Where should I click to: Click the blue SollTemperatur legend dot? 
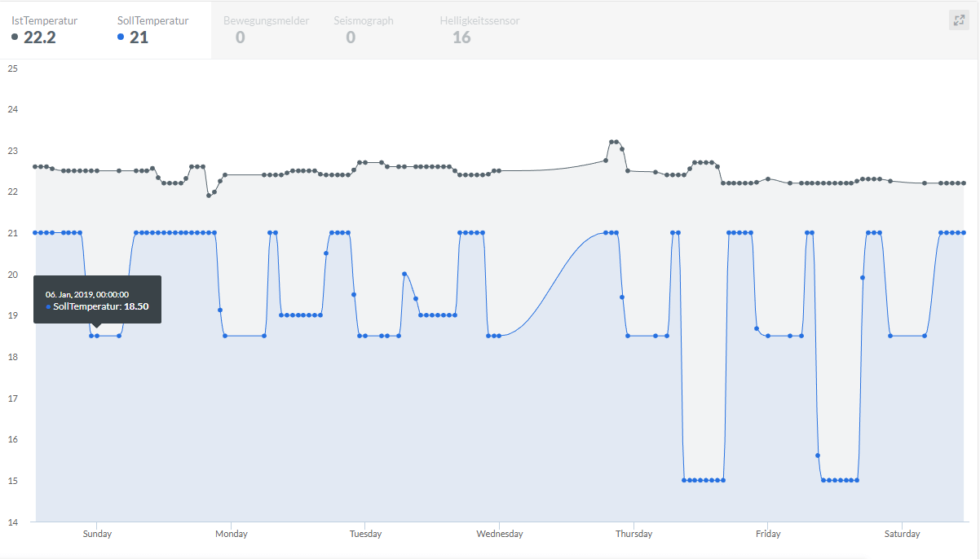[121, 37]
